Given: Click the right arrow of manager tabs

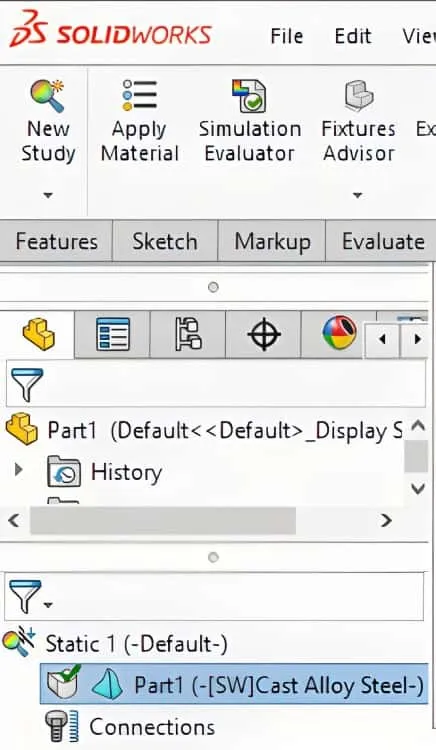Looking at the screenshot, I should [x=417, y=339].
